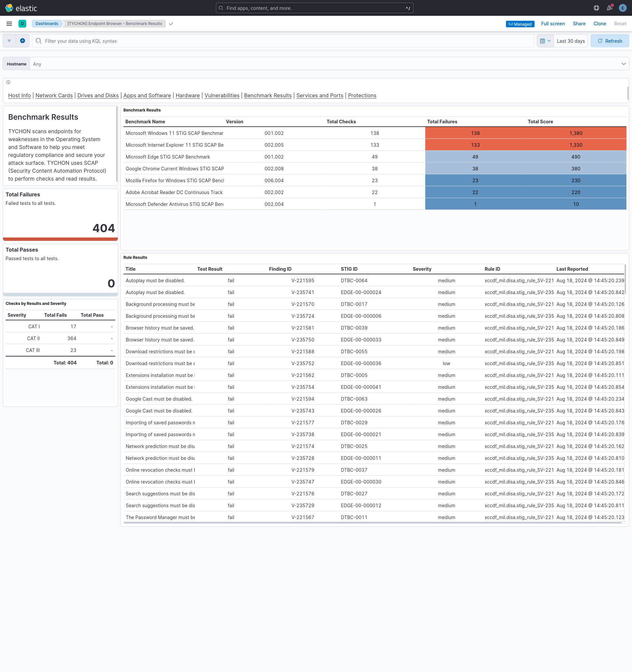Open the Drives and Disks link
632x672 pixels.
[98, 95]
